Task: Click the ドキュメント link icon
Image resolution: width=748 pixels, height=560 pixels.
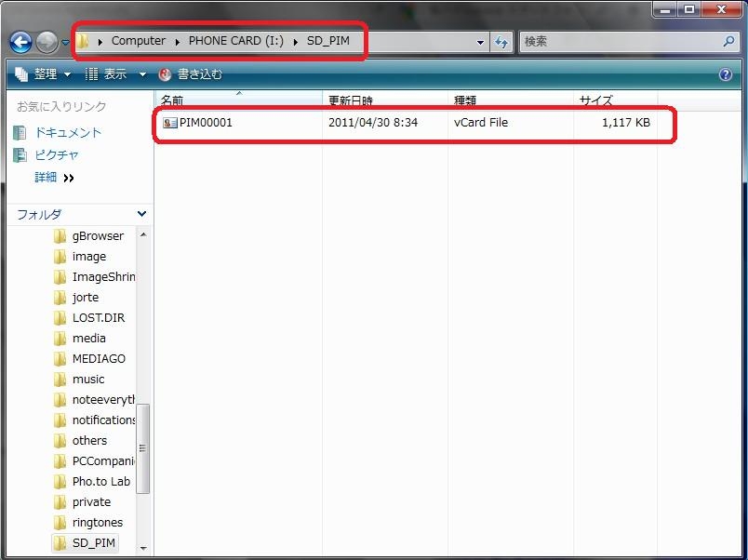Action: tap(20, 133)
